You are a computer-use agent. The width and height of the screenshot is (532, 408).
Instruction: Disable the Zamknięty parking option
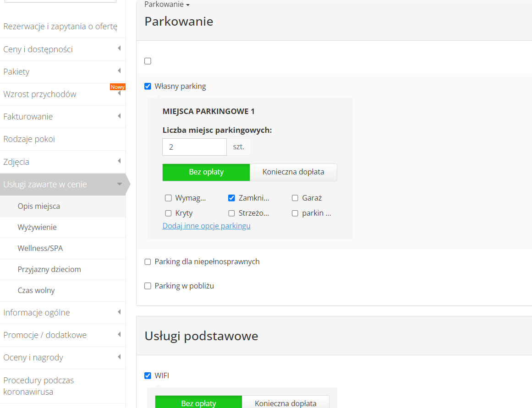[x=231, y=197]
